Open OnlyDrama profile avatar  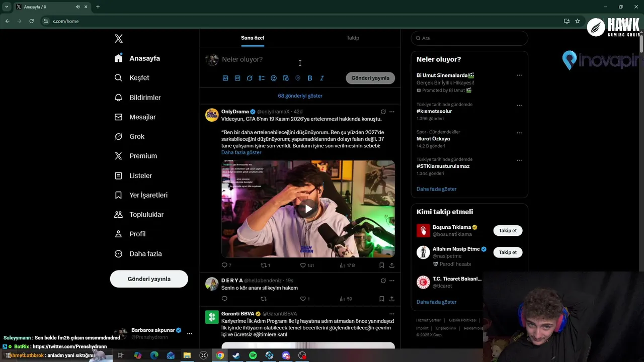(x=212, y=115)
